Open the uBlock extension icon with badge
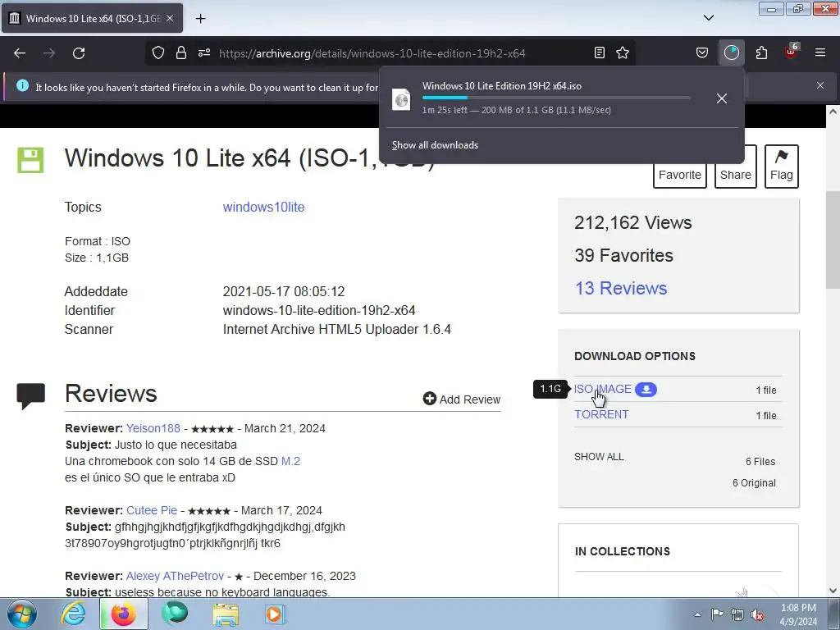Screen dimensions: 840x630 tap(792, 52)
